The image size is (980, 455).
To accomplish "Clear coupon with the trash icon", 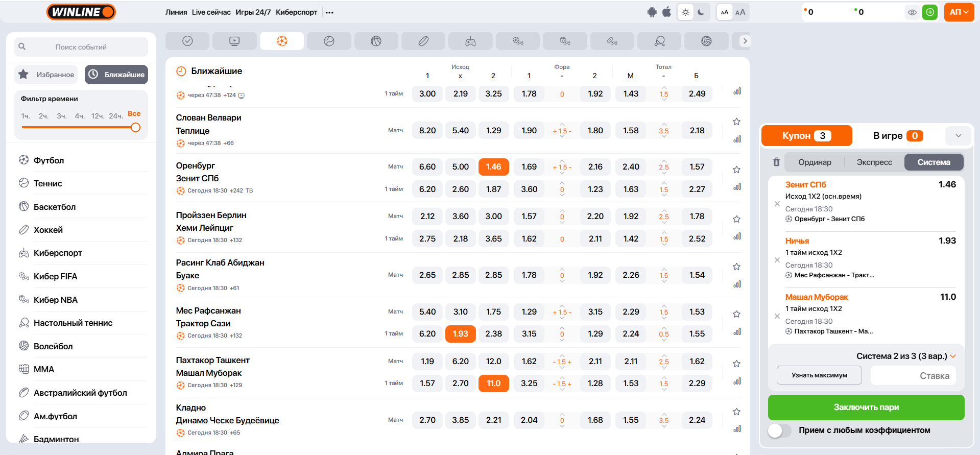I will tap(776, 162).
